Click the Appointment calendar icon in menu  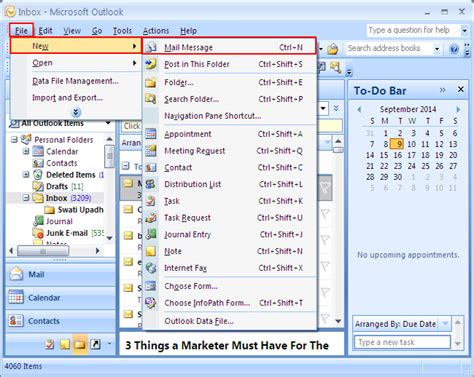point(151,134)
